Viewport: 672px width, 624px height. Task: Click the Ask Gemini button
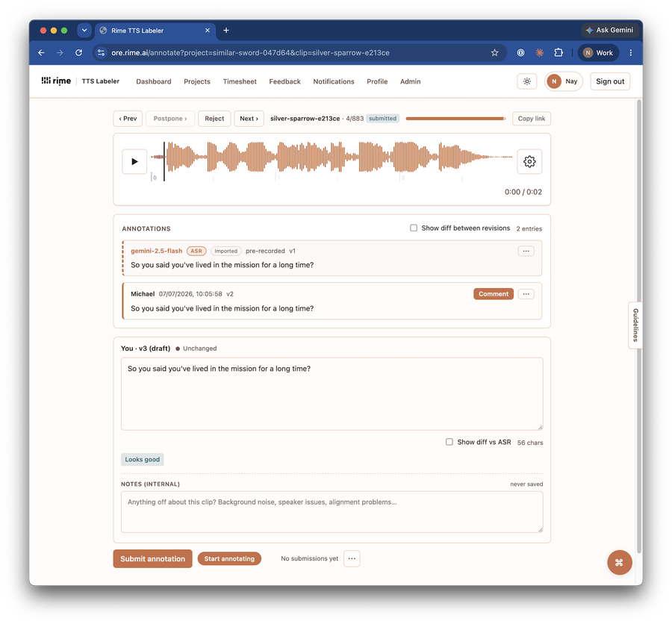pos(610,30)
